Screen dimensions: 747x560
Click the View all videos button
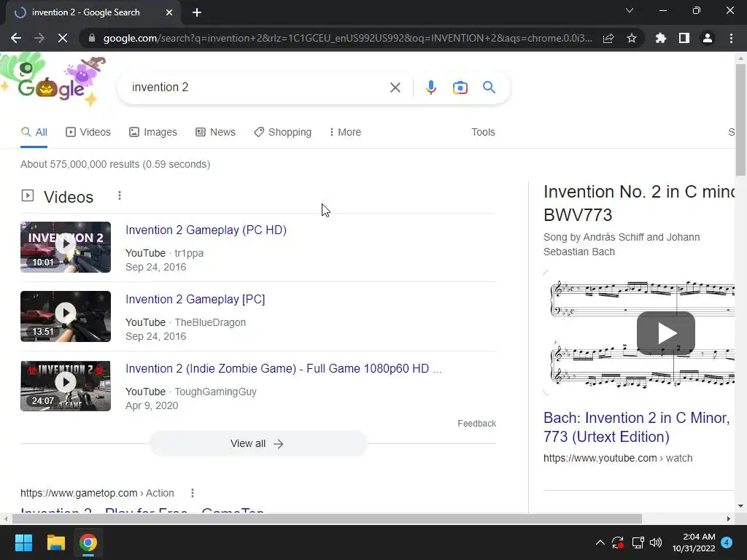[x=258, y=443]
